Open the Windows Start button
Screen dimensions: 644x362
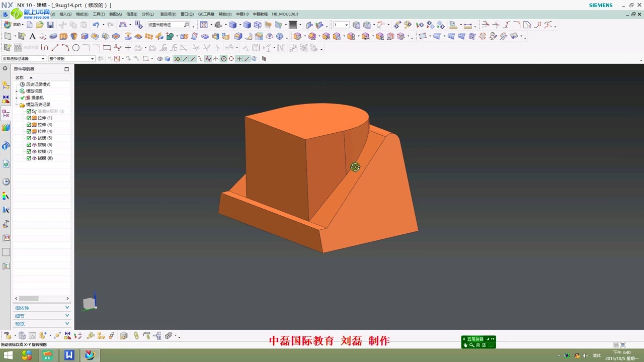click(9, 355)
